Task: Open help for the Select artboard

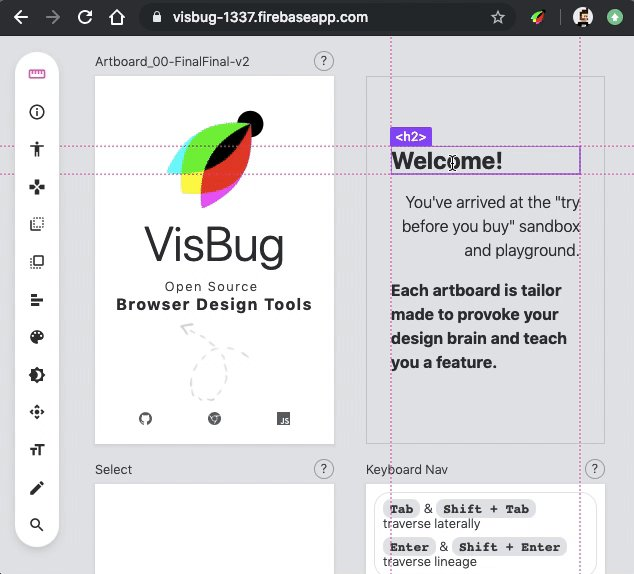Action: click(324, 469)
